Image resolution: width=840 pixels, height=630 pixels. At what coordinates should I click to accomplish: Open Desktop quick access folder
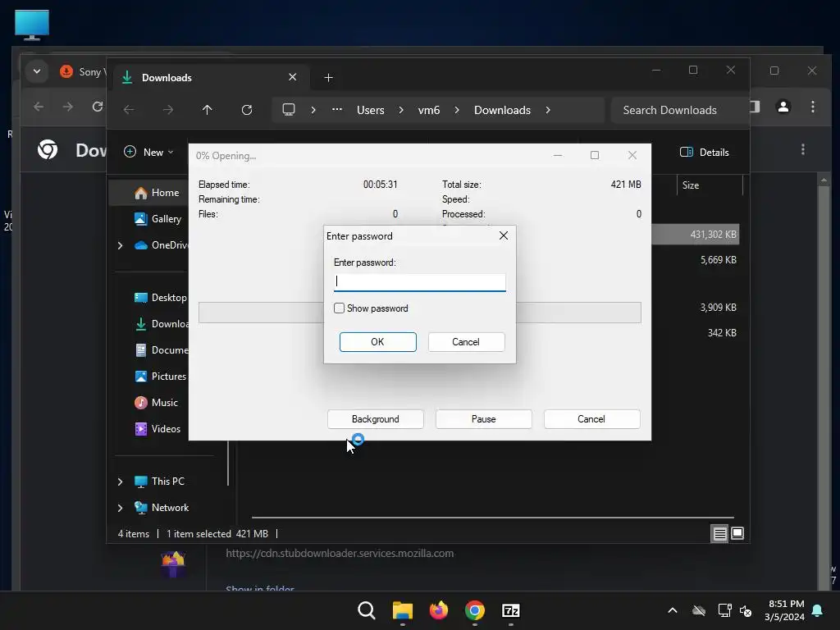click(160, 297)
